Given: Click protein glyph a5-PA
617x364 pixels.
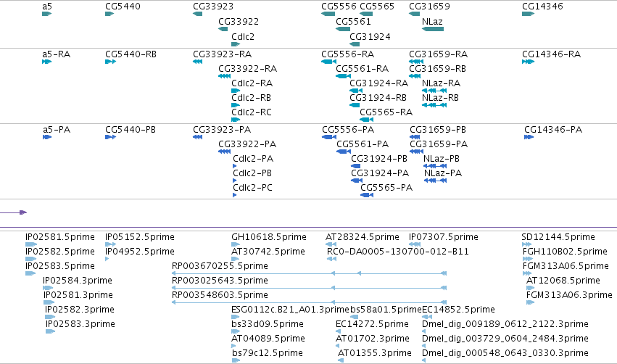Looking at the screenshot, I should coord(47,137).
